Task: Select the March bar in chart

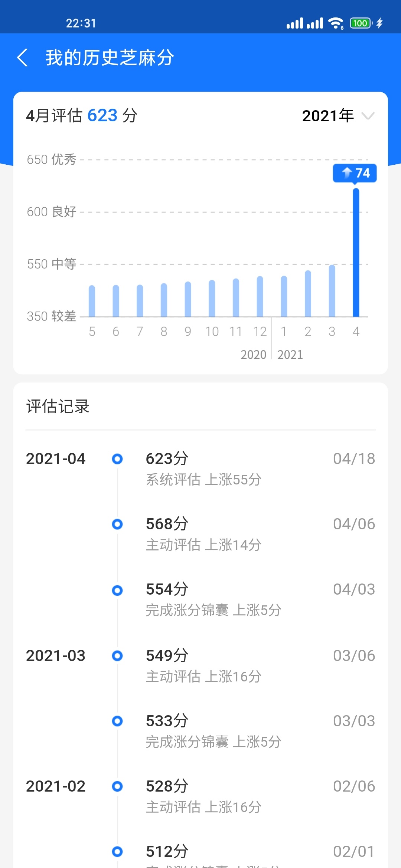Action: point(332,291)
